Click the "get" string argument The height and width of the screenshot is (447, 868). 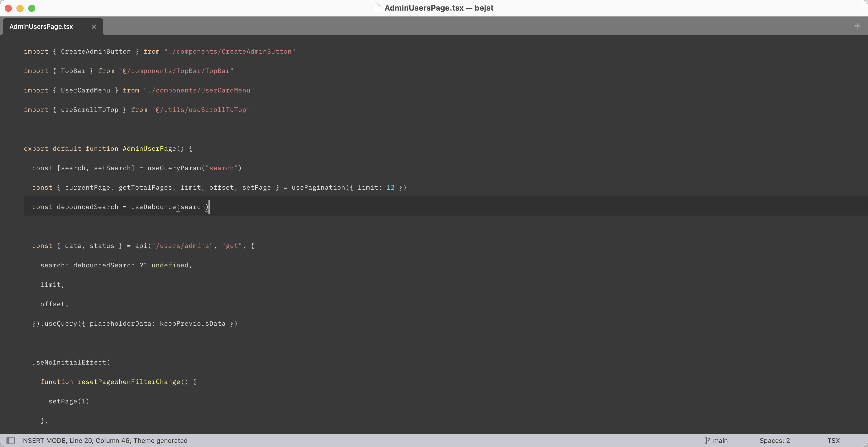pyautogui.click(x=232, y=246)
